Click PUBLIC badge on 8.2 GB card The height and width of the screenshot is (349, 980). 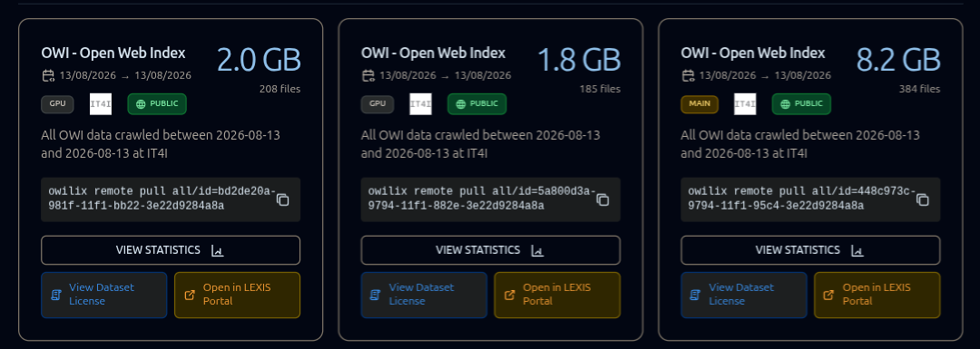coord(801,104)
